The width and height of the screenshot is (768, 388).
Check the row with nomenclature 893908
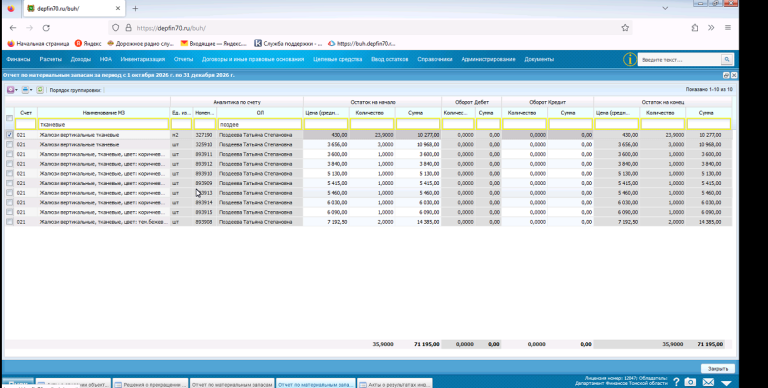click(9, 222)
